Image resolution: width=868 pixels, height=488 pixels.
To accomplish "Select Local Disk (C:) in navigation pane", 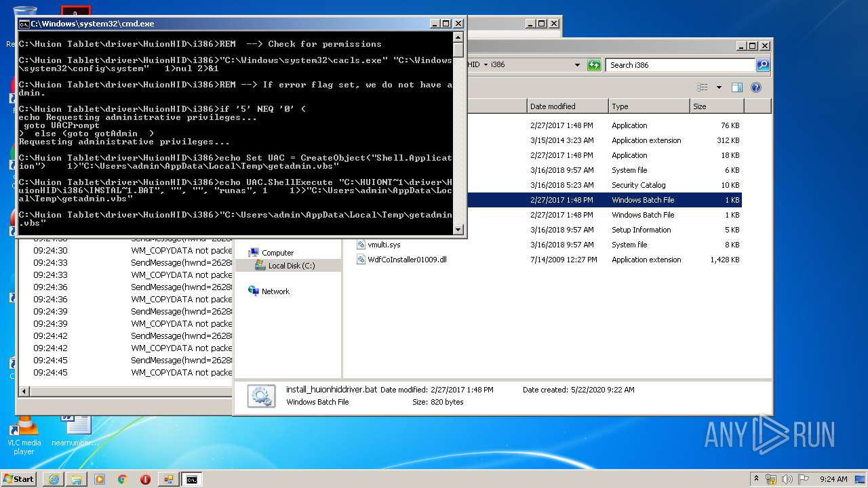I will (x=292, y=266).
